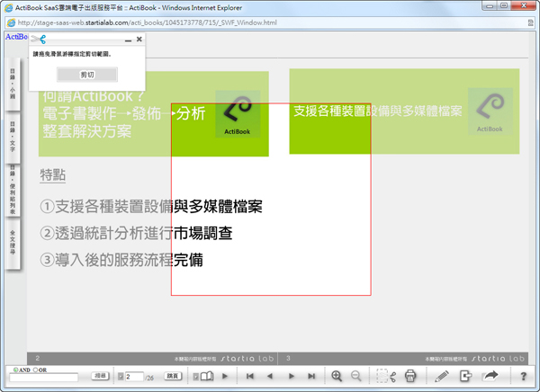The image size is (540, 392).
Task: Select the OR search radio button
Action: 35,370
